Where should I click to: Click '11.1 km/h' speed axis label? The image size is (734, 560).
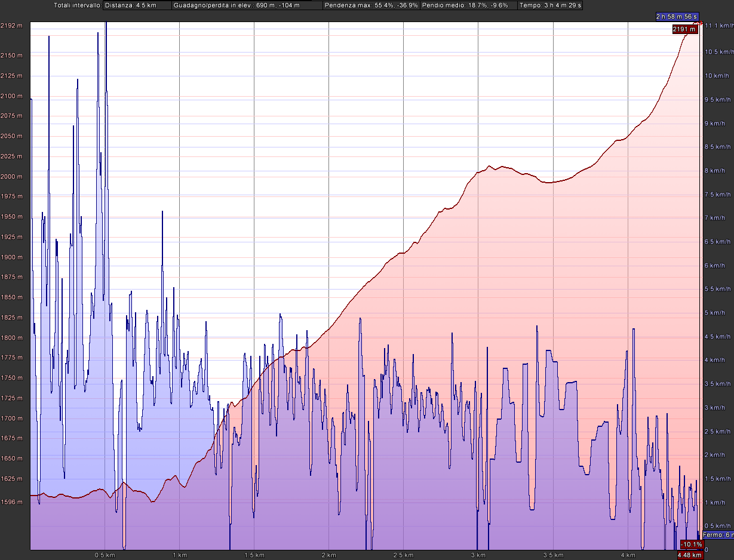718,26
